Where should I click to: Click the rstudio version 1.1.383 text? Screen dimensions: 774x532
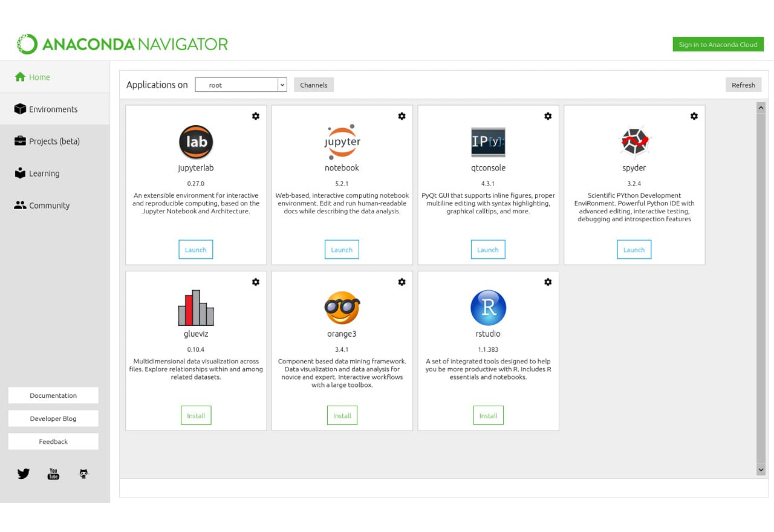point(488,349)
